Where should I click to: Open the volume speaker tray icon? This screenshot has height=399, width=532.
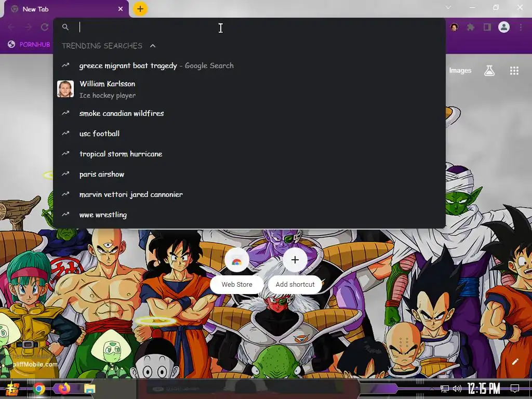[457, 389]
